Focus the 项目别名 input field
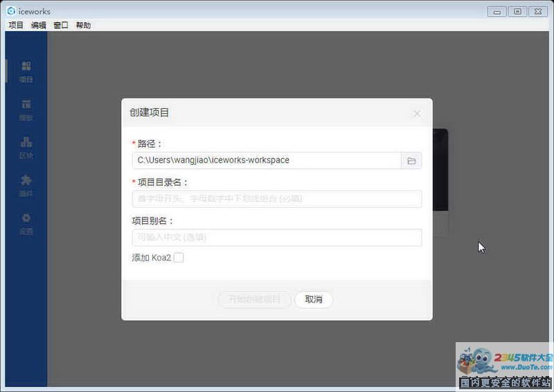Viewport: 554px width, 392px height. coord(277,238)
